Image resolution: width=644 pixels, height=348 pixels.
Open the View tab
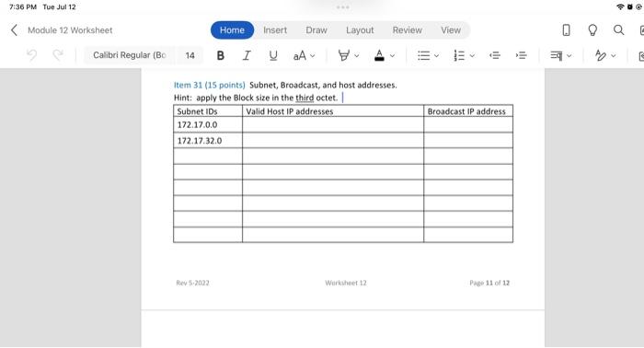pyautogui.click(x=451, y=30)
